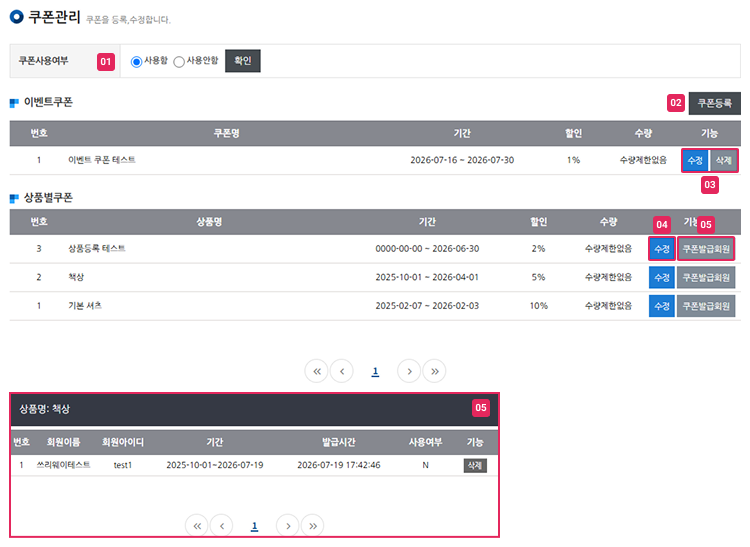This screenshot has height=547, width=750.
Task: Click the 이벤트쿠폰 section heading
Action: (48, 102)
